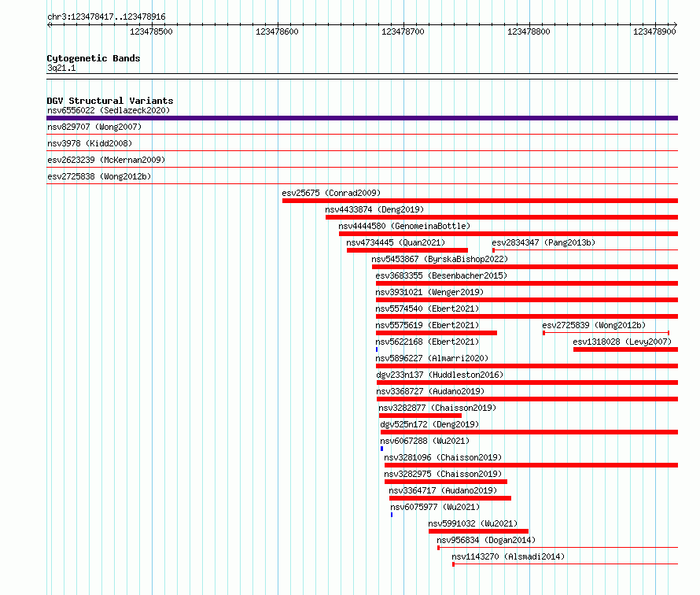This screenshot has height=595, width=700.
Task: Select nsv6067288 (Wu2021) label
Action: pos(425,441)
